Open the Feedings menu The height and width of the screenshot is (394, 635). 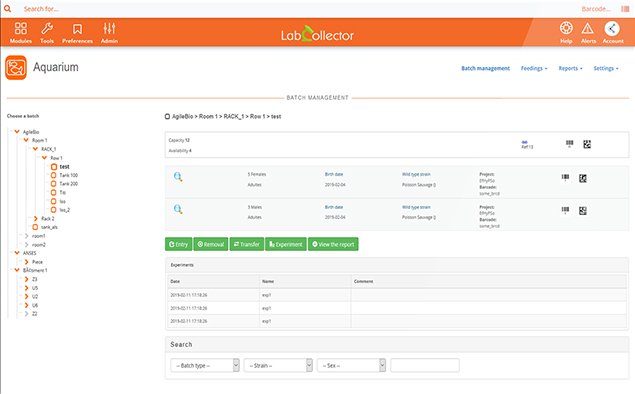534,68
